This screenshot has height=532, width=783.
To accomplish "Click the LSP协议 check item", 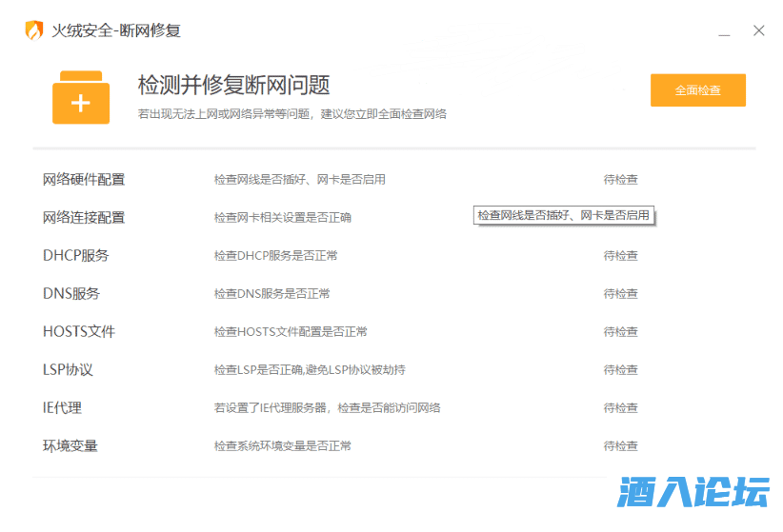I will (x=68, y=369).
